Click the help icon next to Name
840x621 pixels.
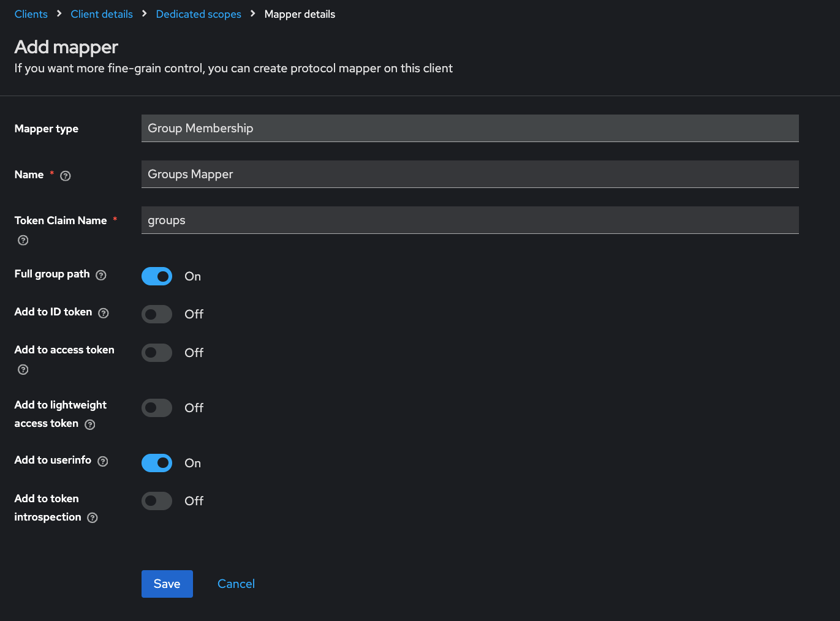point(66,176)
